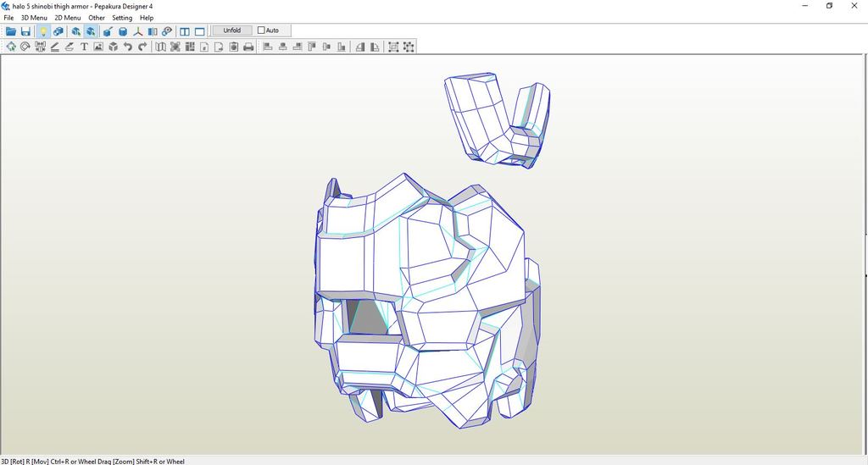Click the align top icon

pyautogui.click(x=312, y=47)
